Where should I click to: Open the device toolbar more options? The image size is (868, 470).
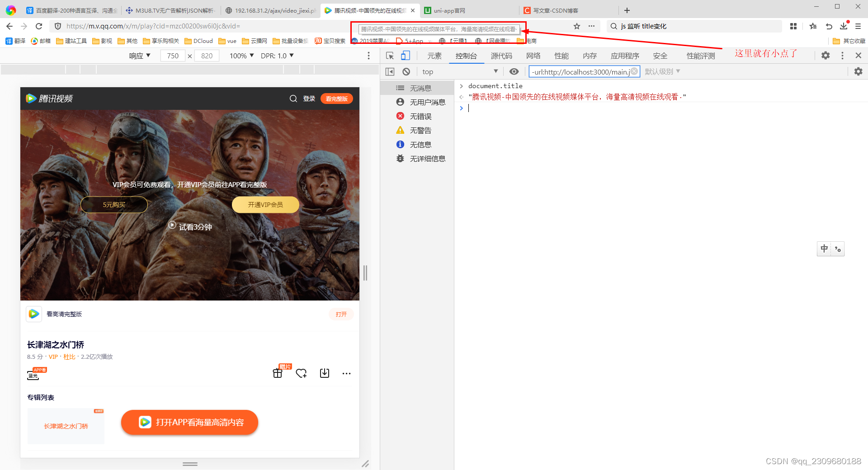tap(368, 56)
